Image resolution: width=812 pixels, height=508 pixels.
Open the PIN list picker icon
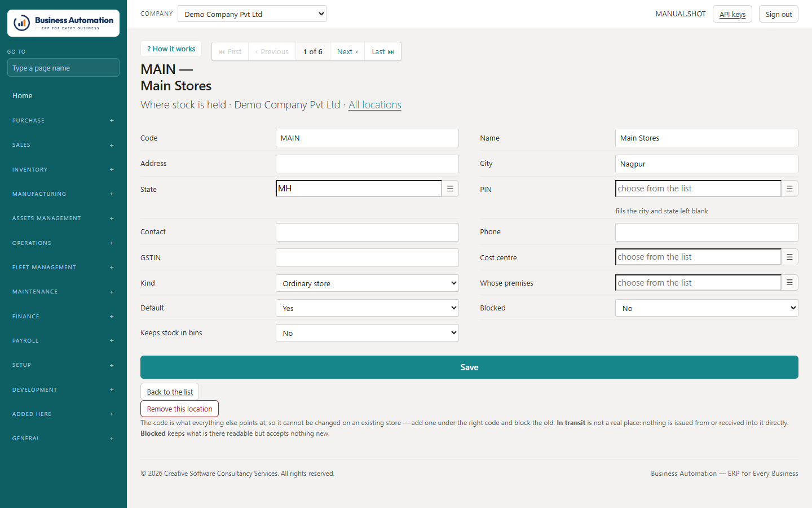(789, 189)
